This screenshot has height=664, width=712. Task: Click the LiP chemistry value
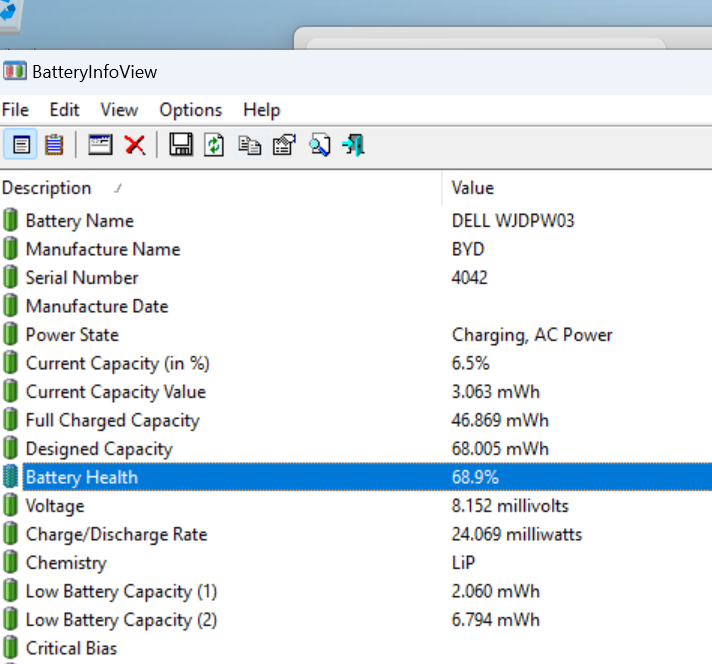[463, 563]
